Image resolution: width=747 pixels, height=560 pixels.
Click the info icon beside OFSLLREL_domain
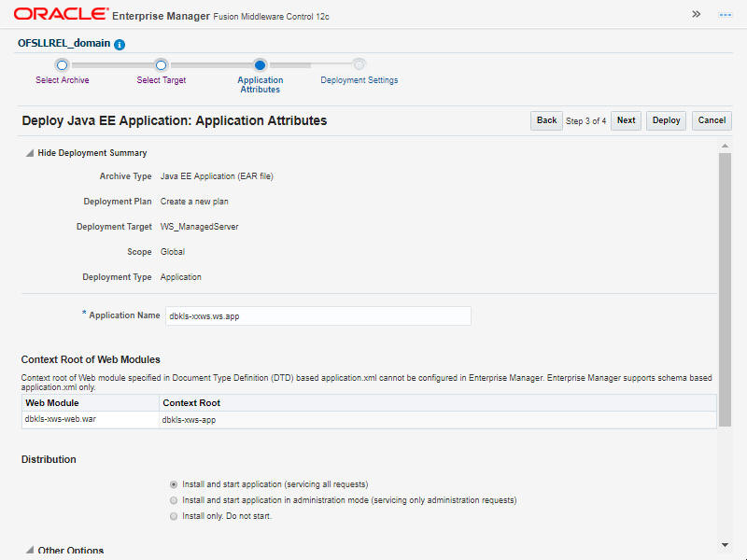[120, 44]
